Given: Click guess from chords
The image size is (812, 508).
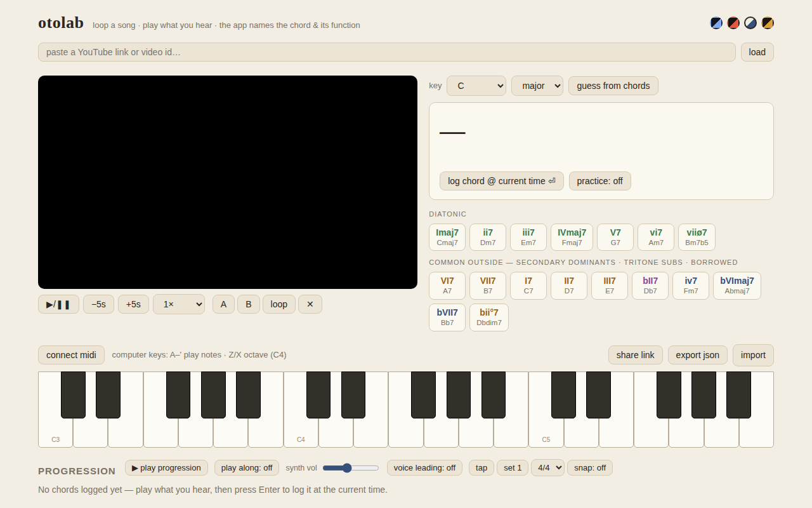Looking at the screenshot, I should pyautogui.click(x=613, y=86).
